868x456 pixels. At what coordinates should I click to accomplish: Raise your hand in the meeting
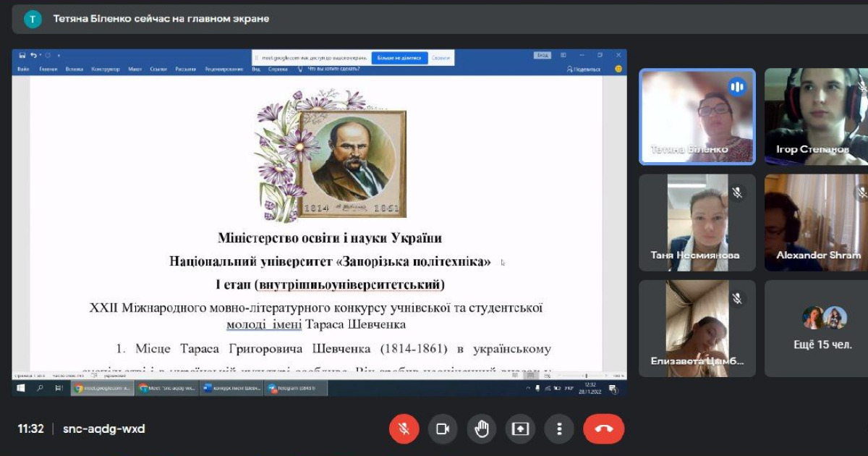tap(482, 428)
